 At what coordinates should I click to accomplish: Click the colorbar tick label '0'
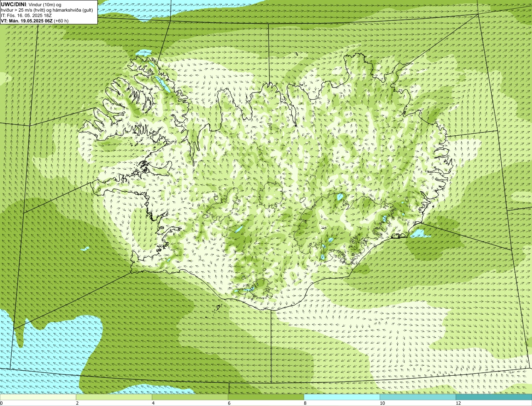click(1, 403)
